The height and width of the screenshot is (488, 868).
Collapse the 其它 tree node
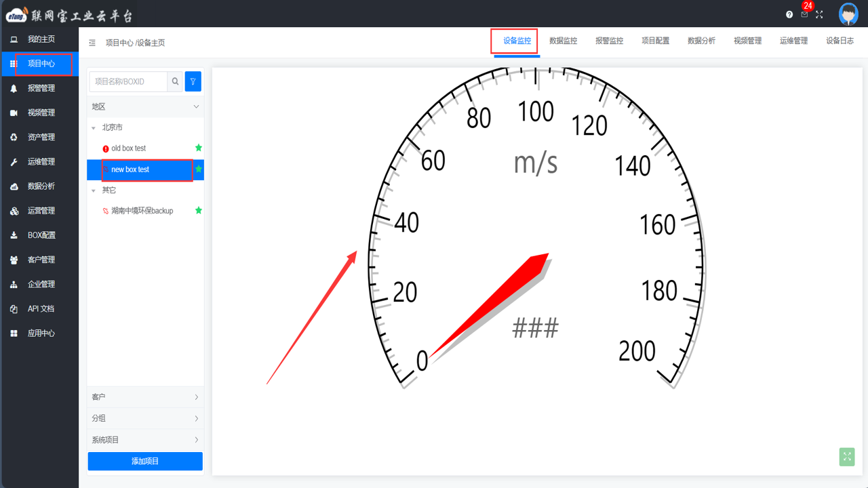click(x=94, y=190)
